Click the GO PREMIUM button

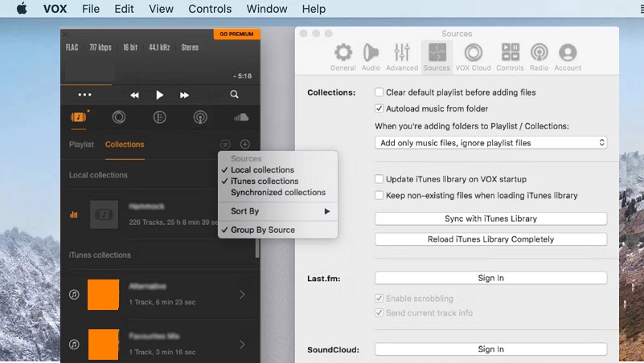coord(236,34)
